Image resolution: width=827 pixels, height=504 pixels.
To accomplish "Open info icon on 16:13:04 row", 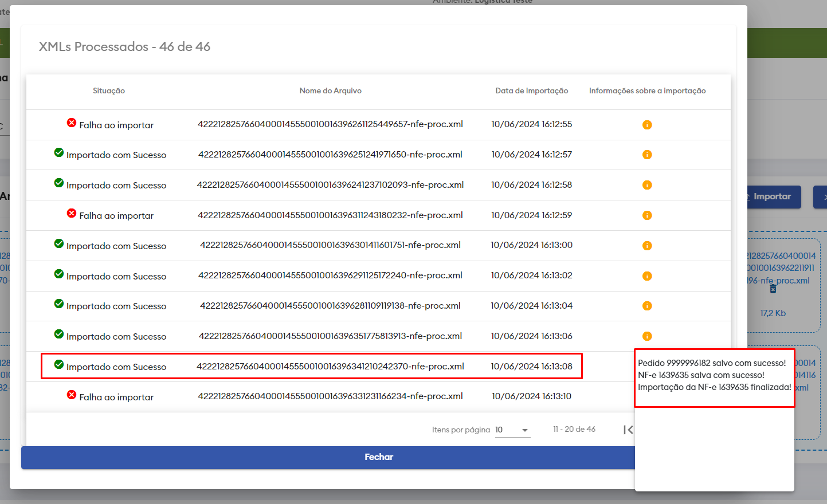I will pos(647,306).
